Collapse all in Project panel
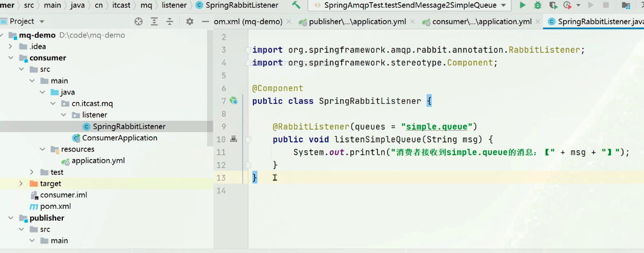Screen dimensions: 644x253 (170, 21)
